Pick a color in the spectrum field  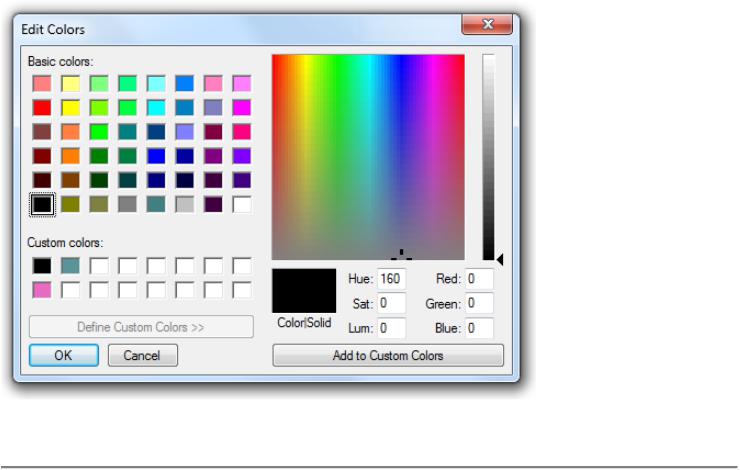click(368, 157)
